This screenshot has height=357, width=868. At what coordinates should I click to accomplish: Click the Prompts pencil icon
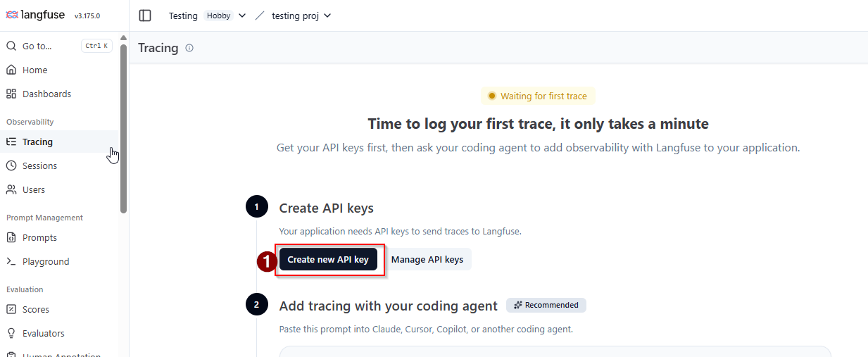coord(11,237)
